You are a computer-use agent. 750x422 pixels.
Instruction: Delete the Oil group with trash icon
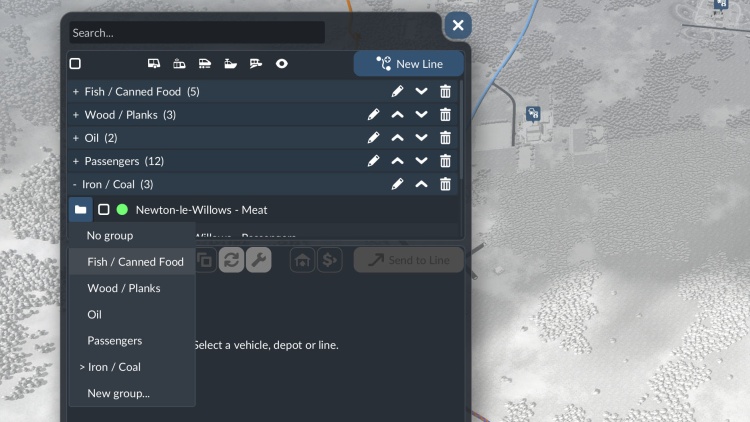[445, 138]
